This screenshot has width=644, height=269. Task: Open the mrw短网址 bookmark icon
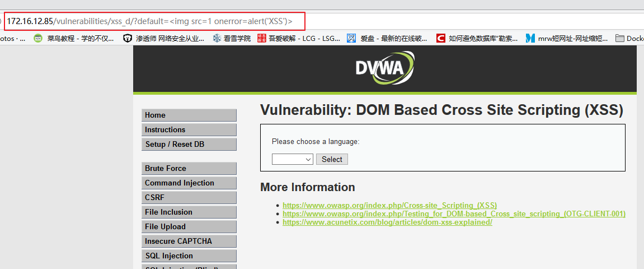coord(530,39)
